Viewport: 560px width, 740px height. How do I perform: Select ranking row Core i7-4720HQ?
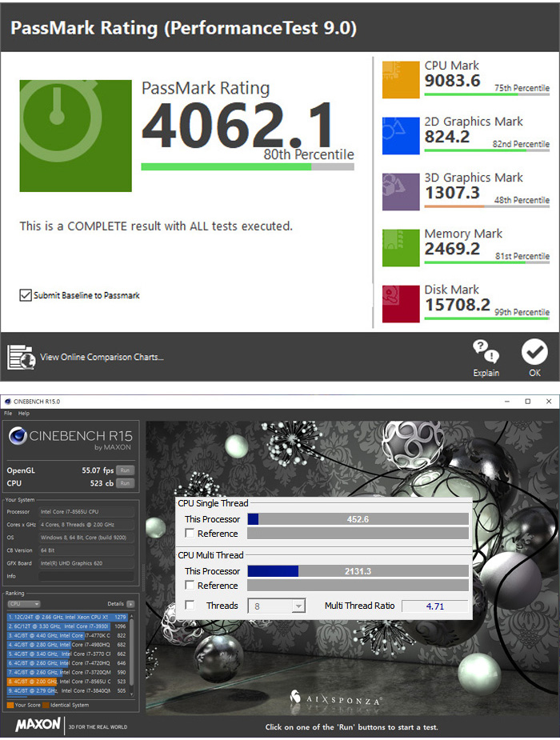(x=67, y=663)
